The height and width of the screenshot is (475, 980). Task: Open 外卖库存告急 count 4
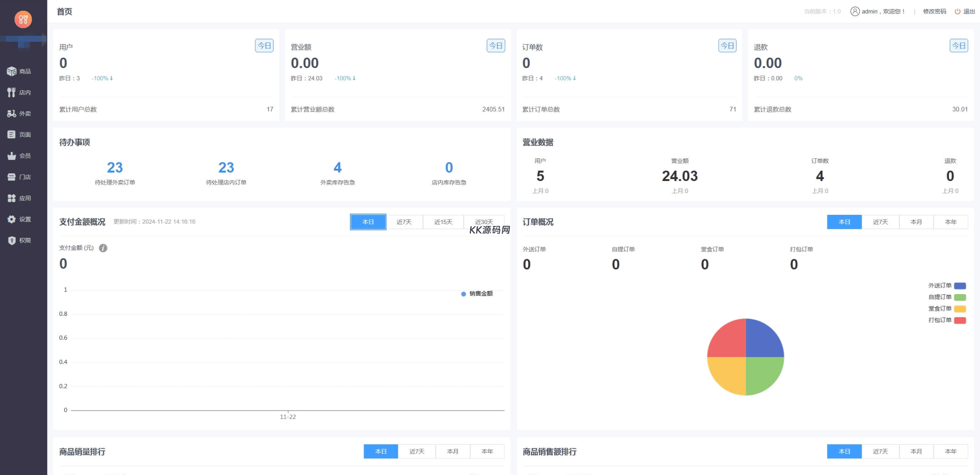tap(338, 167)
